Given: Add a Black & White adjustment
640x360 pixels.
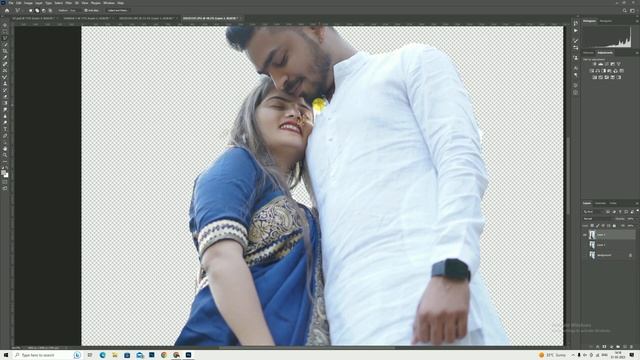Looking at the screenshot, I should click(x=603, y=71).
